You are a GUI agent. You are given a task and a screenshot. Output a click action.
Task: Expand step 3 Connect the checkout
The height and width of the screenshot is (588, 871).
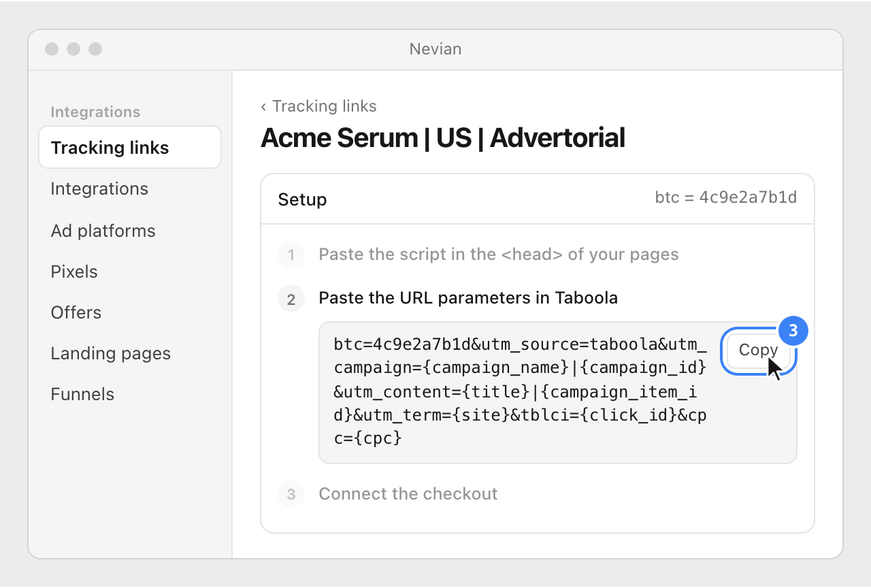tap(408, 493)
